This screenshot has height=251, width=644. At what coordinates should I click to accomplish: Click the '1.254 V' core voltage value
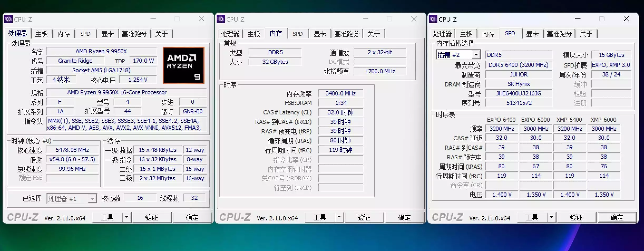click(138, 80)
